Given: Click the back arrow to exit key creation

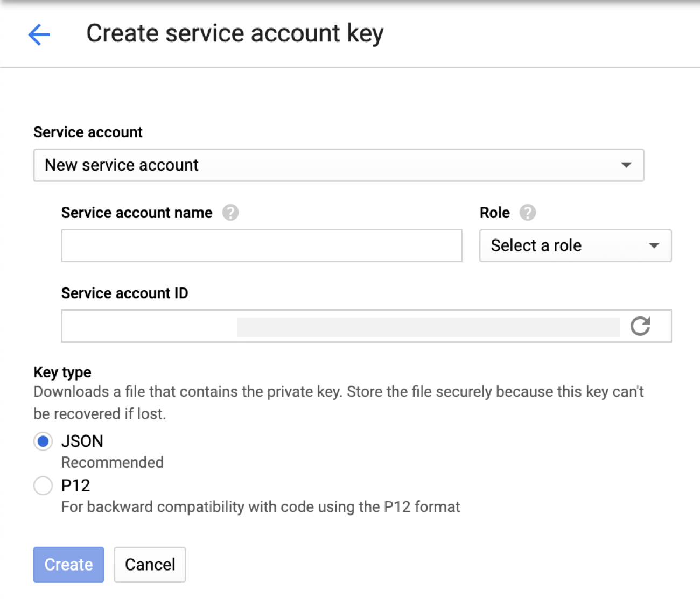Looking at the screenshot, I should pyautogui.click(x=38, y=34).
